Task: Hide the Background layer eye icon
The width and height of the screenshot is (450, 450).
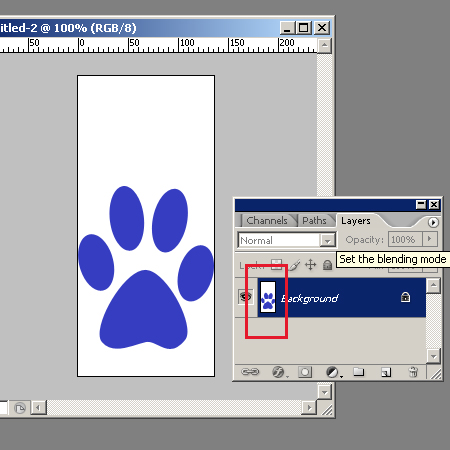Action: [x=245, y=296]
